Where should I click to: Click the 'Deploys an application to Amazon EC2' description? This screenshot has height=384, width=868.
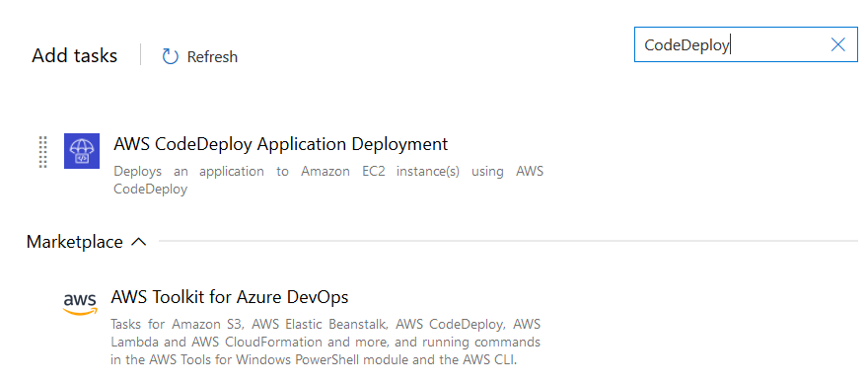point(328,180)
